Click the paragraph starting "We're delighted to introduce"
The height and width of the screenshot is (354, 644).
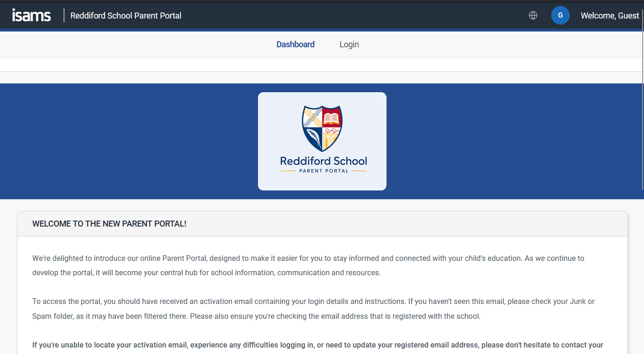[x=308, y=265]
